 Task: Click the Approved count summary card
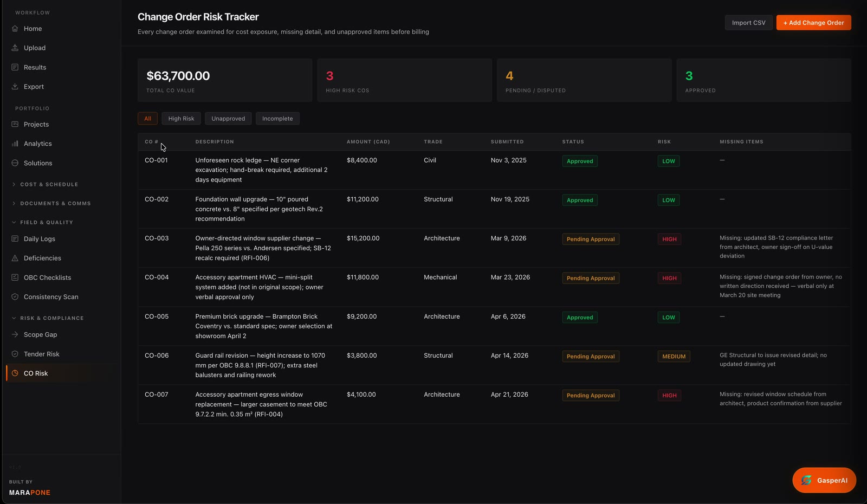pos(764,80)
